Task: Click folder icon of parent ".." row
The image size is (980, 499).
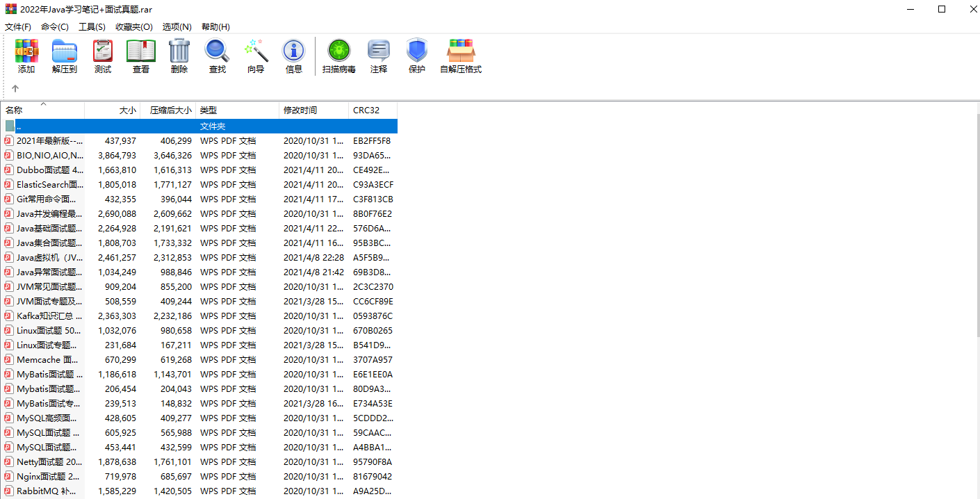Action: click(x=9, y=126)
